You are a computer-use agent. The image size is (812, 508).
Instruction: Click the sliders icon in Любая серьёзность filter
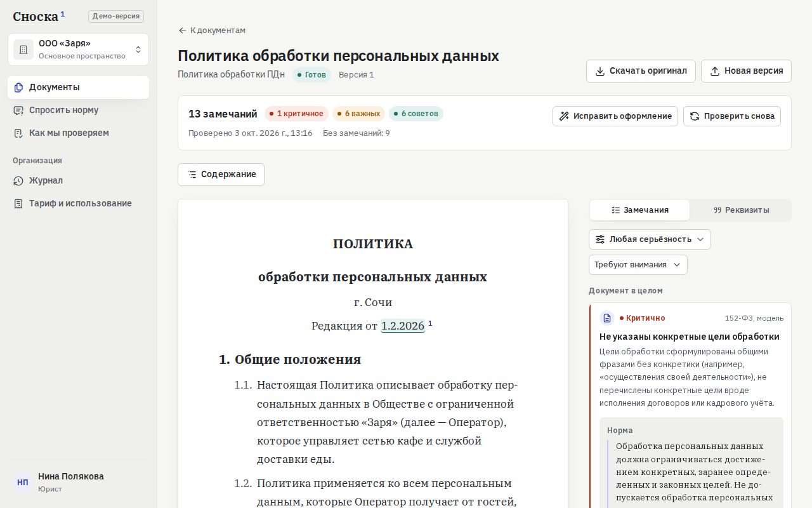(x=600, y=239)
